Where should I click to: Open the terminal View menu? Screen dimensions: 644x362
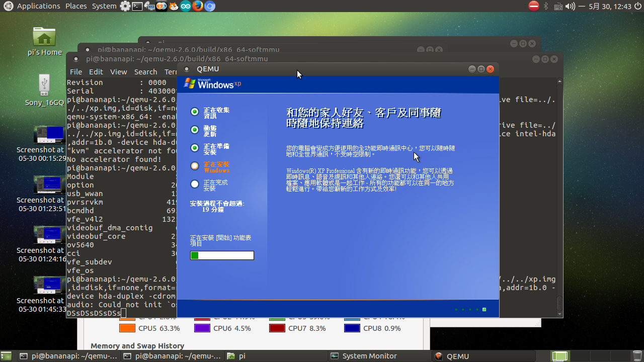tap(119, 72)
